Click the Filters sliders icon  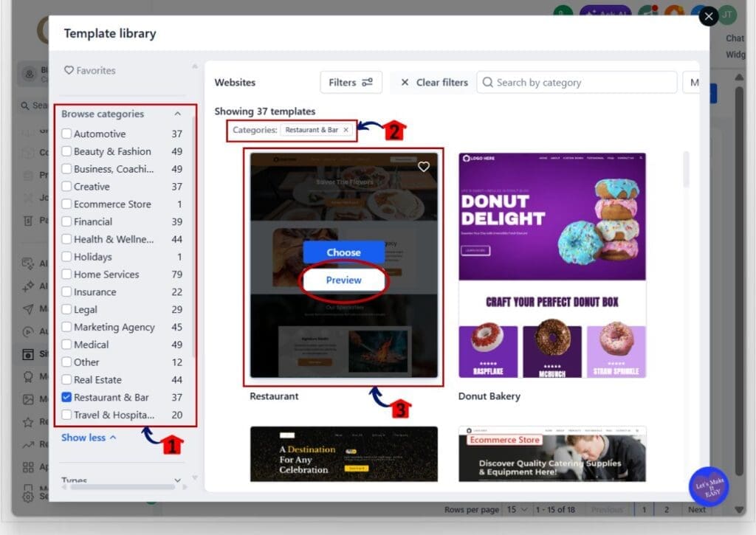(368, 83)
